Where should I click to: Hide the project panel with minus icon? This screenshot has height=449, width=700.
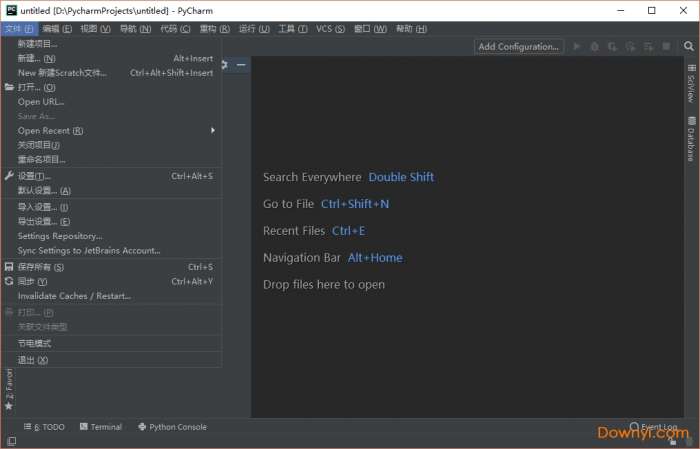point(241,64)
